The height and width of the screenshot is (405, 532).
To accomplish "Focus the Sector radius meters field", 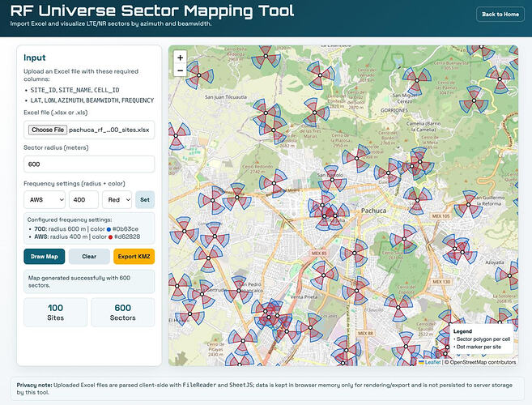I will pyautogui.click(x=89, y=164).
